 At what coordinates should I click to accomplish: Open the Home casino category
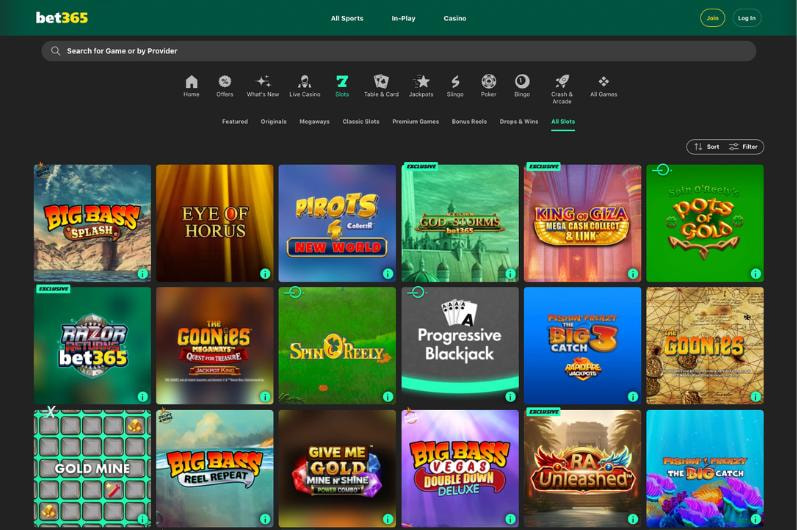[191, 85]
